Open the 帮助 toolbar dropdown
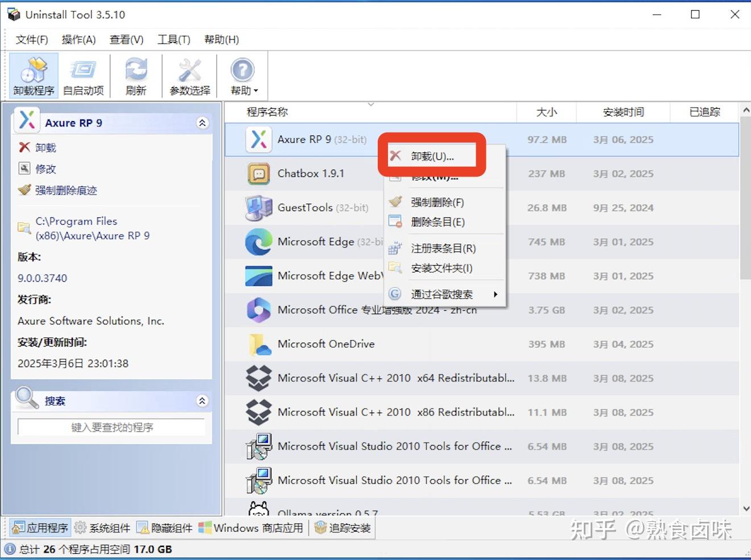The width and height of the screenshot is (751, 560). [244, 76]
